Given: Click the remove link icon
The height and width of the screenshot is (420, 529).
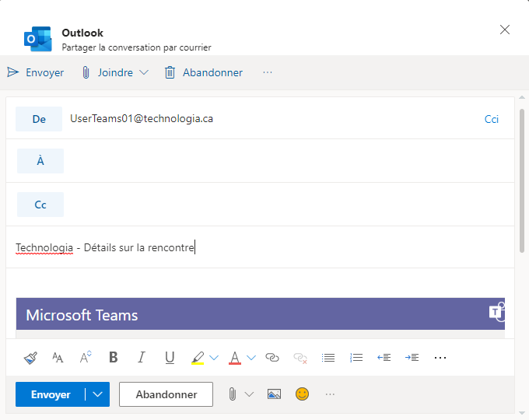Looking at the screenshot, I should [x=300, y=358].
